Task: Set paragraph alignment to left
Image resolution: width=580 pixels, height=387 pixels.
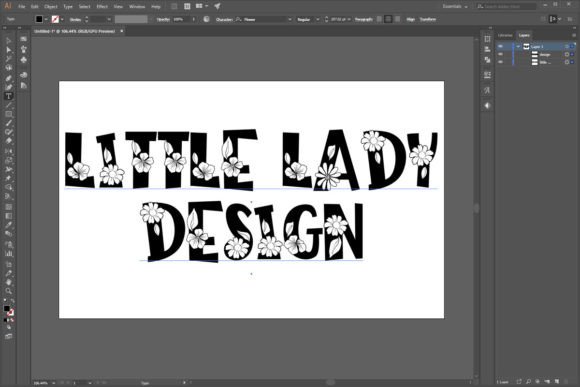Action: click(379, 19)
